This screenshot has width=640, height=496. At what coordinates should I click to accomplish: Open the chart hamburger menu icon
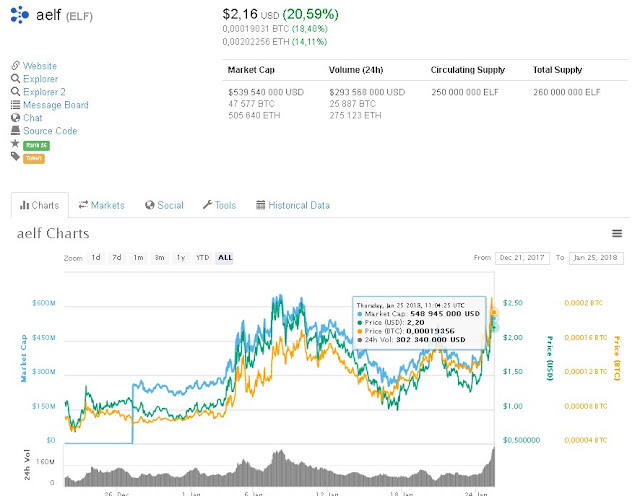point(617,234)
